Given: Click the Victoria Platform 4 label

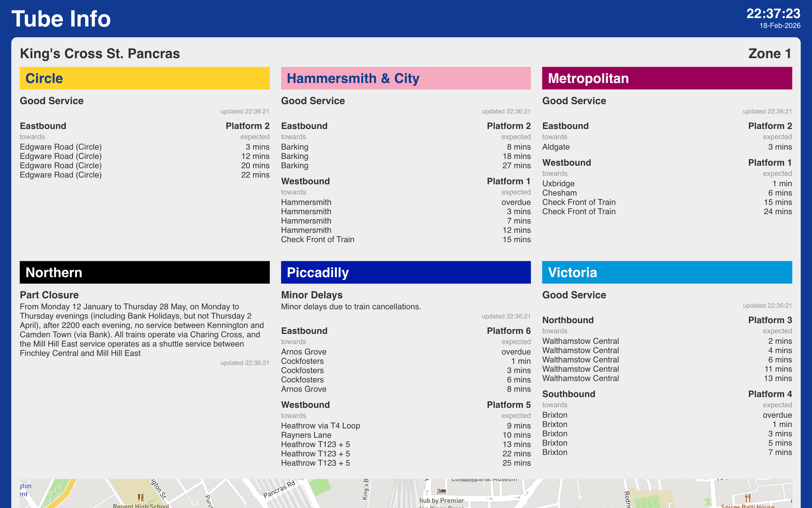Looking at the screenshot, I should coord(770,394).
